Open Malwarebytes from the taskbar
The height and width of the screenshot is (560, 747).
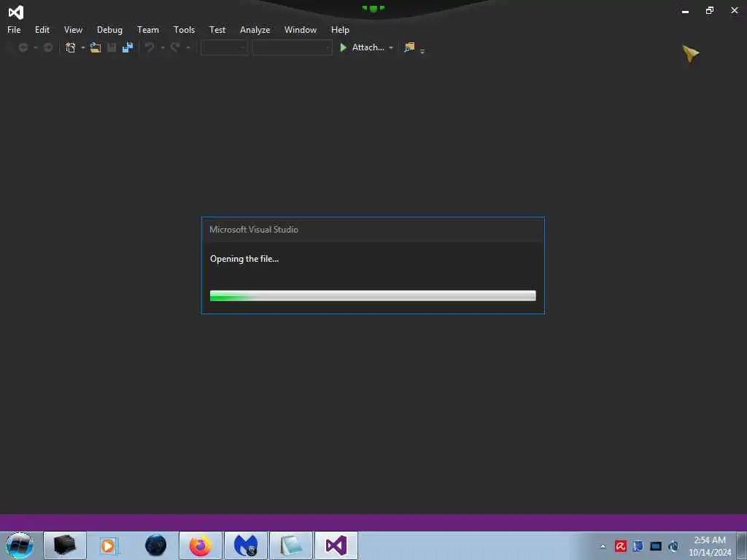click(x=245, y=545)
